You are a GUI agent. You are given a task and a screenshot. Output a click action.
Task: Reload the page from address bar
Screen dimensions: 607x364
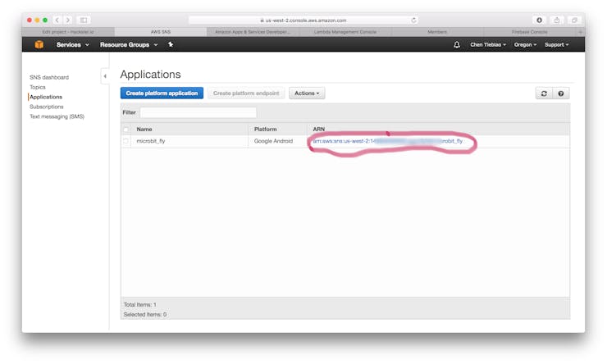tap(414, 20)
